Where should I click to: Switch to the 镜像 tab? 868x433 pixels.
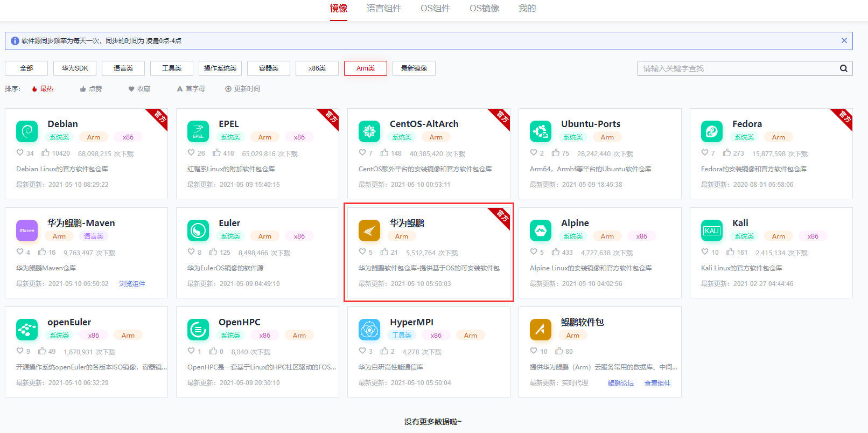click(339, 9)
